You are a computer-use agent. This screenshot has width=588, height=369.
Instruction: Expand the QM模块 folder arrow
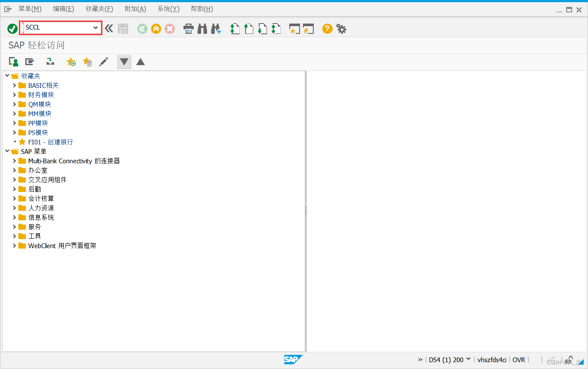pyautogui.click(x=14, y=104)
